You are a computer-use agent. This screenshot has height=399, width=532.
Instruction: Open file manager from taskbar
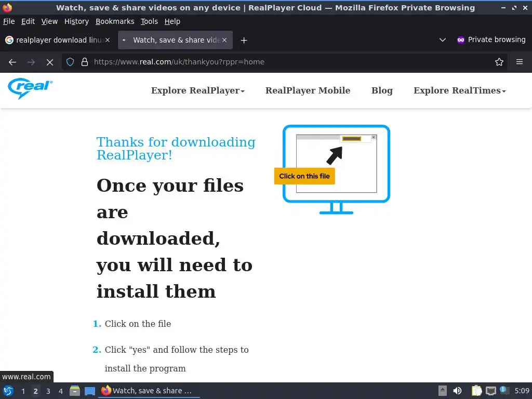75,391
